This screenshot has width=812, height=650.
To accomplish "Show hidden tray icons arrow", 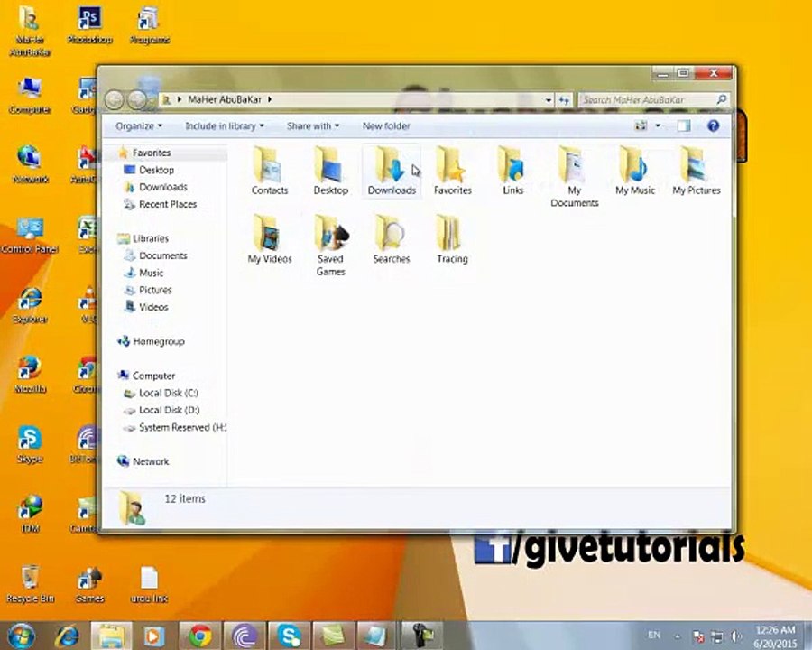I will coord(678,636).
